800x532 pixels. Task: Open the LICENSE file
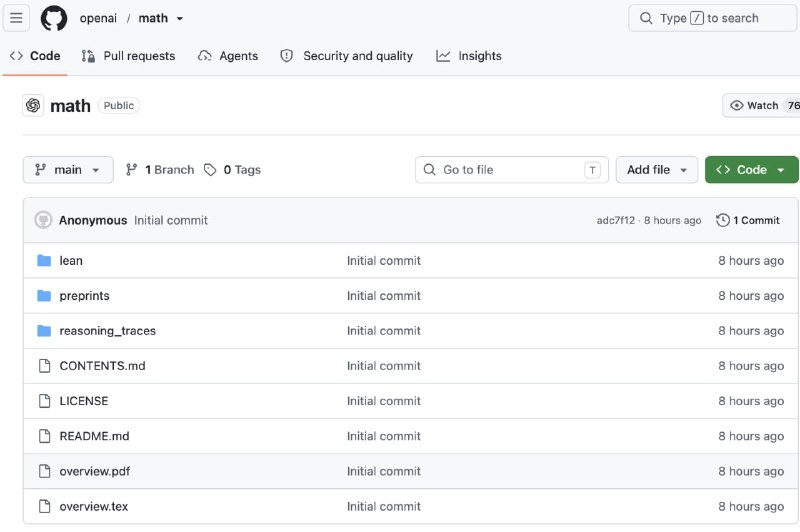click(84, 401)
